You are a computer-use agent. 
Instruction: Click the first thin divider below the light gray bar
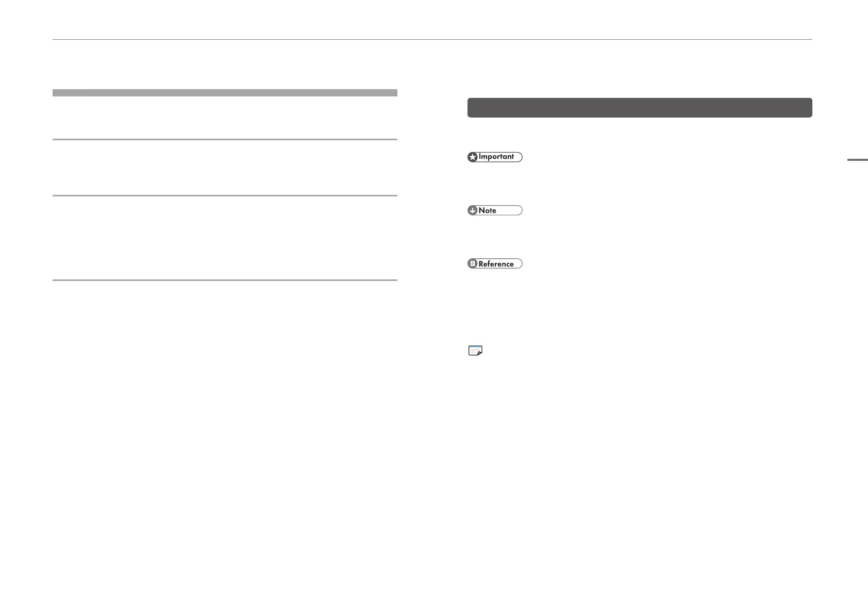pos(225,139)
